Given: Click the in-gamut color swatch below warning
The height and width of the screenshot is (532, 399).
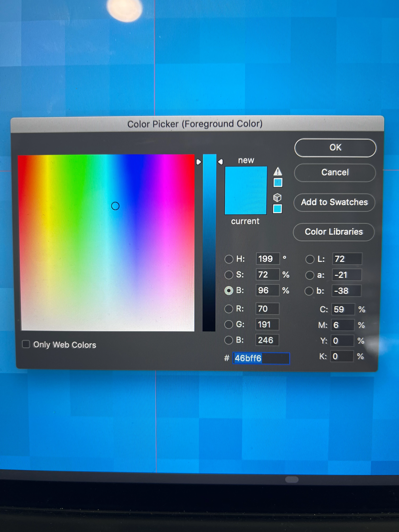Looking at the screenshot, I should [x=278, y=182].
